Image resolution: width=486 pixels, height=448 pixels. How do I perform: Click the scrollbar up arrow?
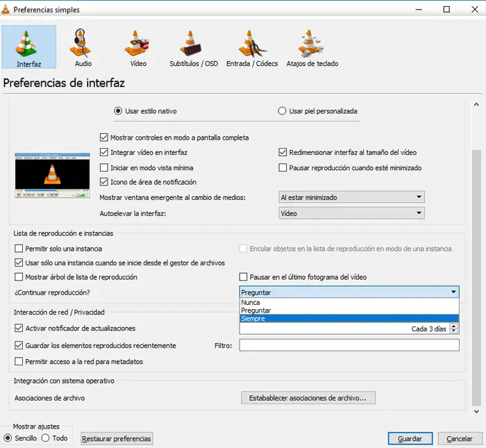476,104
